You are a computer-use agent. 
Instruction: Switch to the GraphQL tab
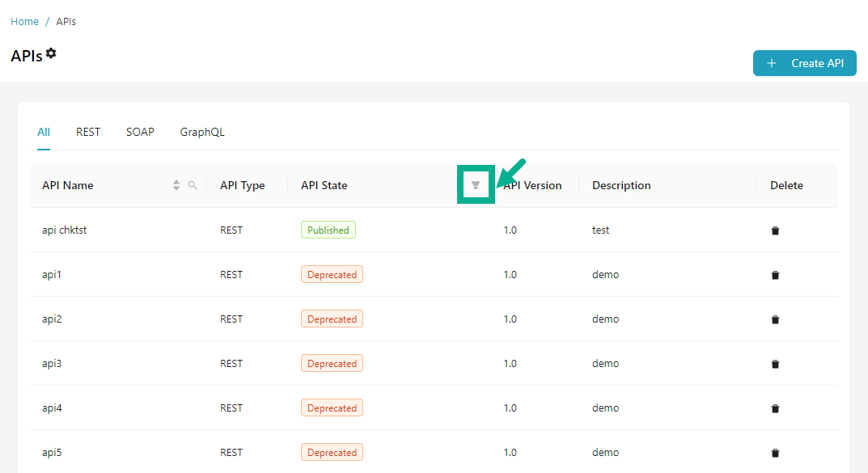click(202, 132)
